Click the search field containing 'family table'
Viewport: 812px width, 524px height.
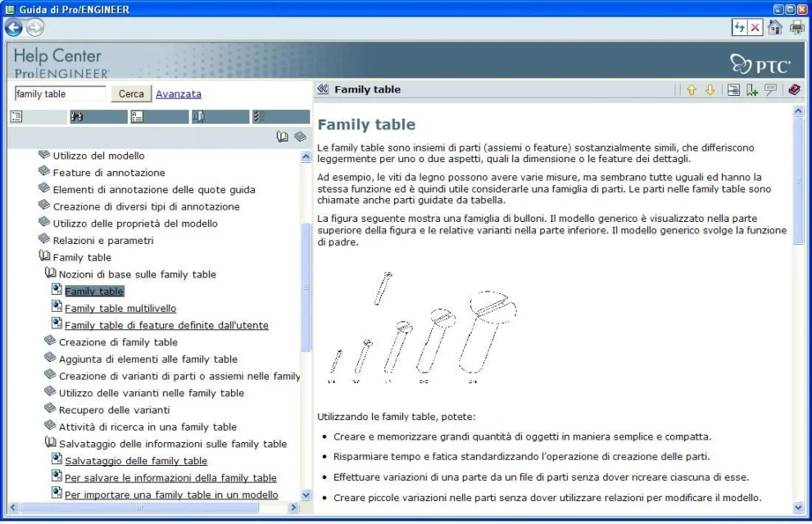[60, 94]
